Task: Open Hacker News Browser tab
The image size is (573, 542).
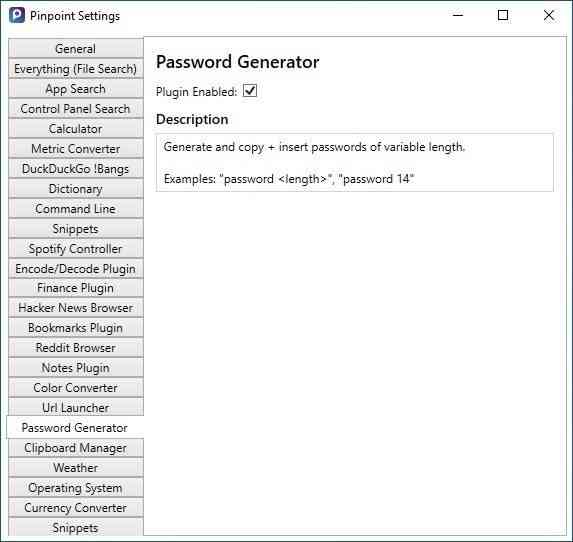Action: click(76, 308)
